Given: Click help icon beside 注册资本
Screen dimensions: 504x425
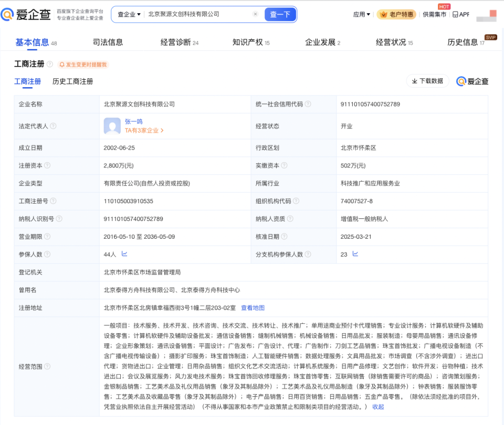Looking at the screenshot, I should point(47,165).
